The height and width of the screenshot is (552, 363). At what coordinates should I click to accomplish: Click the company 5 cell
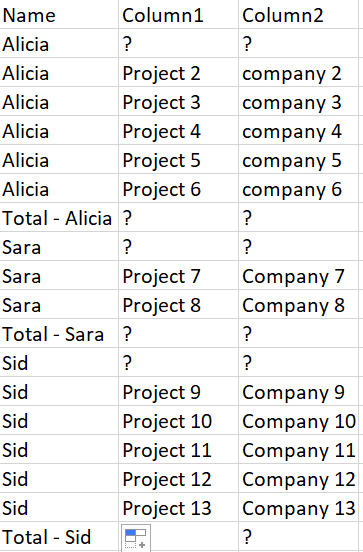298,159
